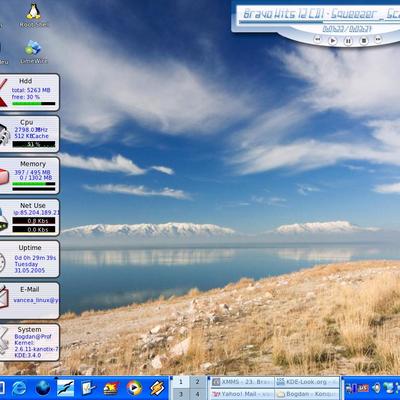
Task: Click the scrolling Bravo Hits song title
Action: point(321,14)
